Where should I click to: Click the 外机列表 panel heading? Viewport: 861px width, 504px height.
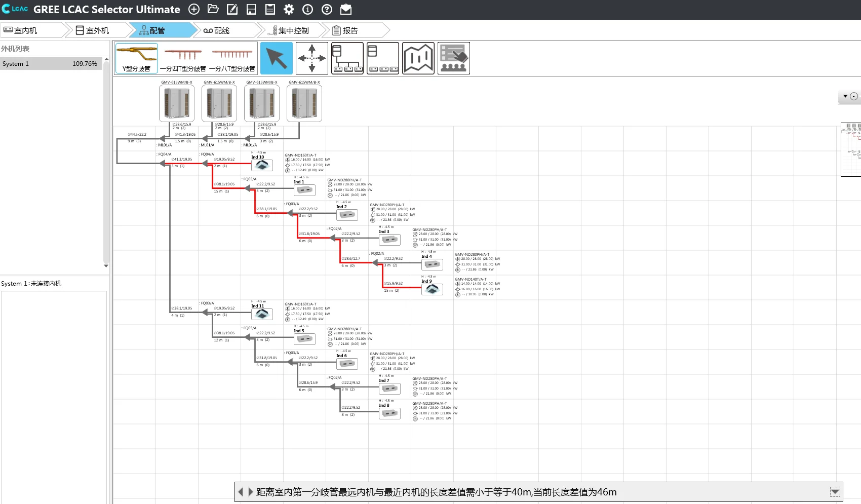click(x=15, y=49)
